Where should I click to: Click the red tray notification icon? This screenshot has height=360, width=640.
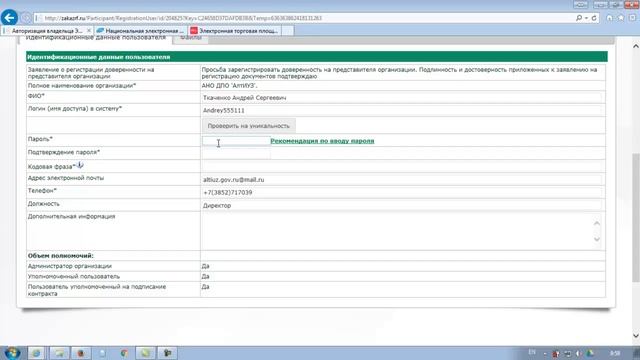click(x=556, y=353)
